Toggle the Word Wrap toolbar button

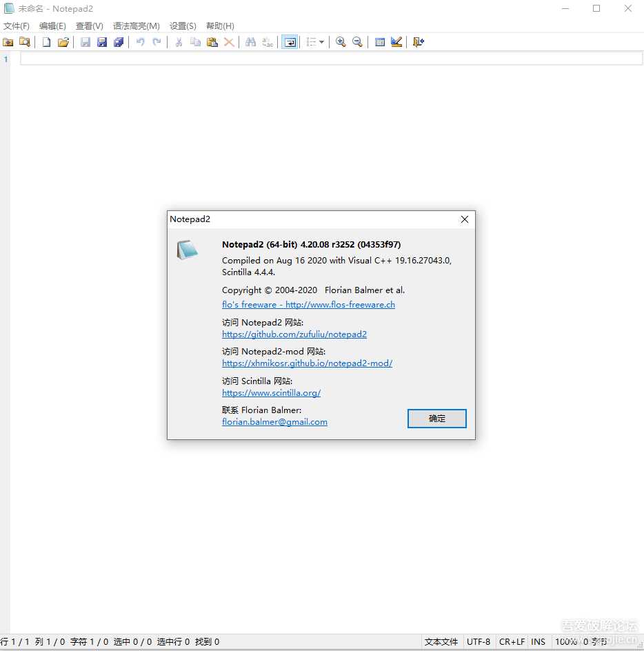(290, 42)
